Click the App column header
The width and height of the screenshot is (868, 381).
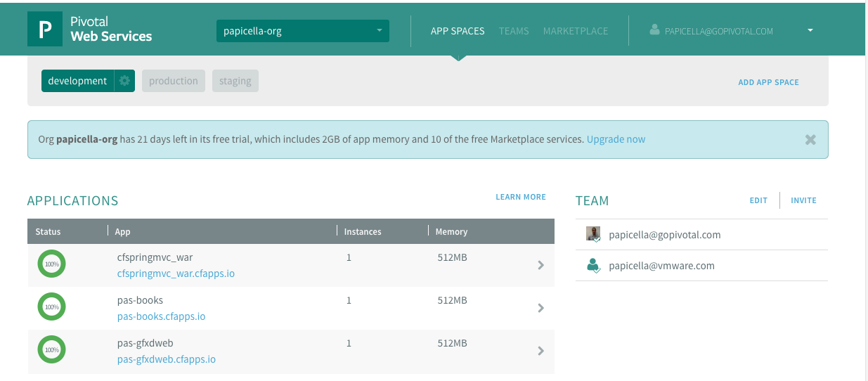123,231
